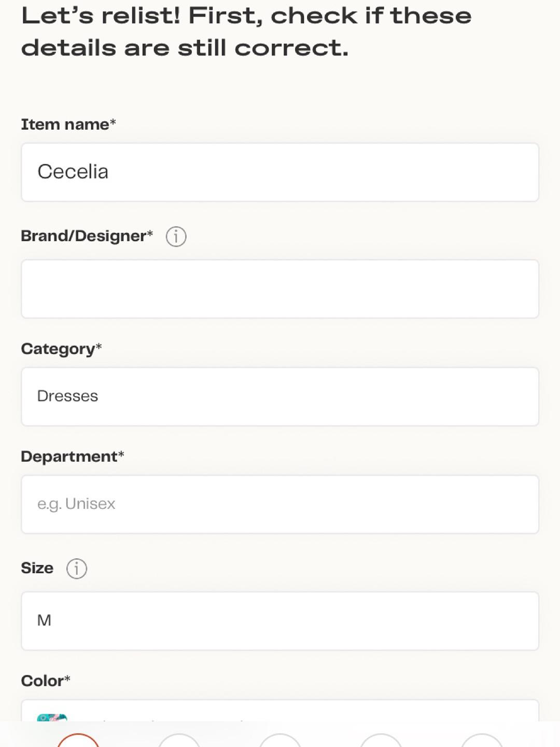The width and height of the screenshot is (560, 747).
Task: Select the fourth step circle at bottom
Action: click(x=381, y=740)
